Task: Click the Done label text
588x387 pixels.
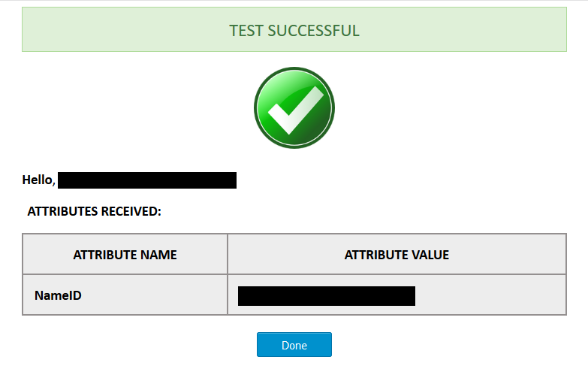Action: point(294,346)
